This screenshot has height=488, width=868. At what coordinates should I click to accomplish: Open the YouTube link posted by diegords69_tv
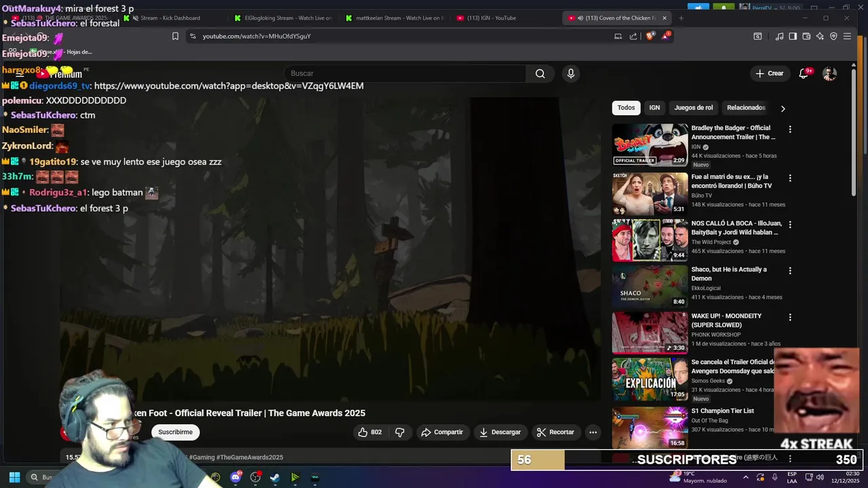point(229,86)
